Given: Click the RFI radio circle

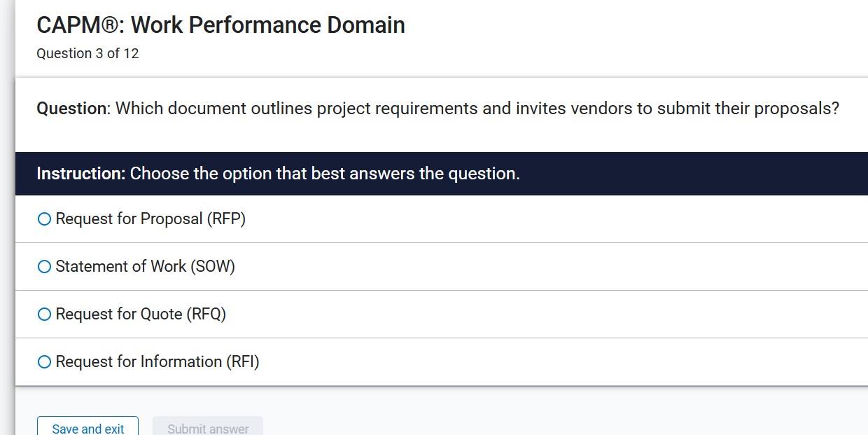Looking at the screenshot, I should pos(44,361).
